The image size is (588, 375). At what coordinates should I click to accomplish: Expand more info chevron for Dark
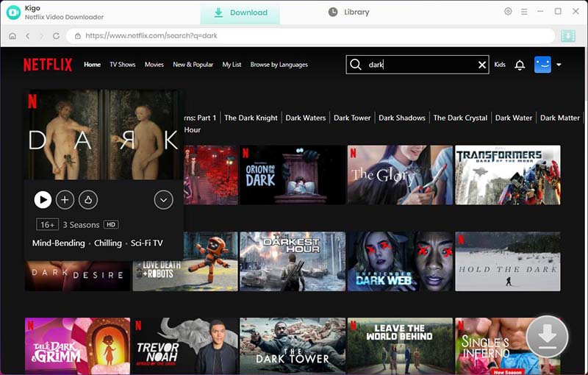click(163, 200)
